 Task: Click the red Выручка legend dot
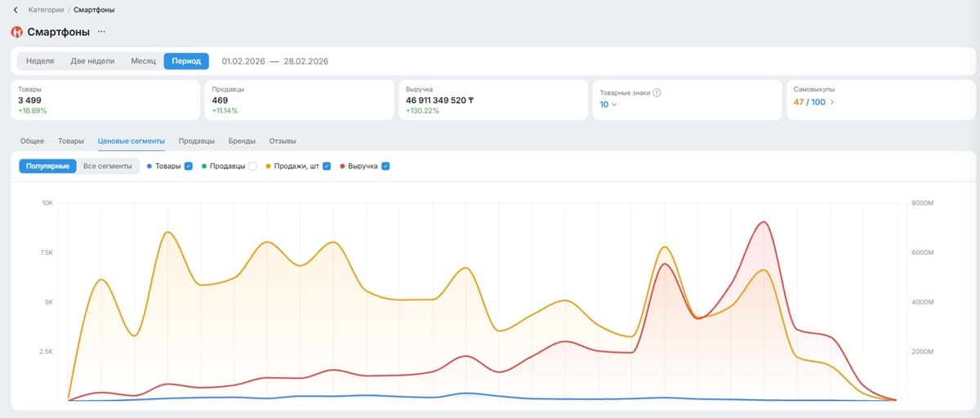[342, 166]
